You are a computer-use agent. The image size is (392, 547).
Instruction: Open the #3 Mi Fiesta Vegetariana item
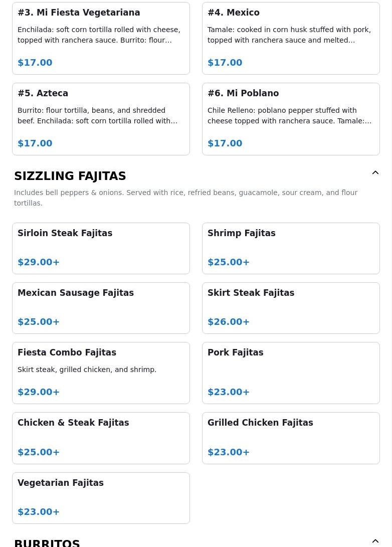pyautogui.click(x=101, y=38)
